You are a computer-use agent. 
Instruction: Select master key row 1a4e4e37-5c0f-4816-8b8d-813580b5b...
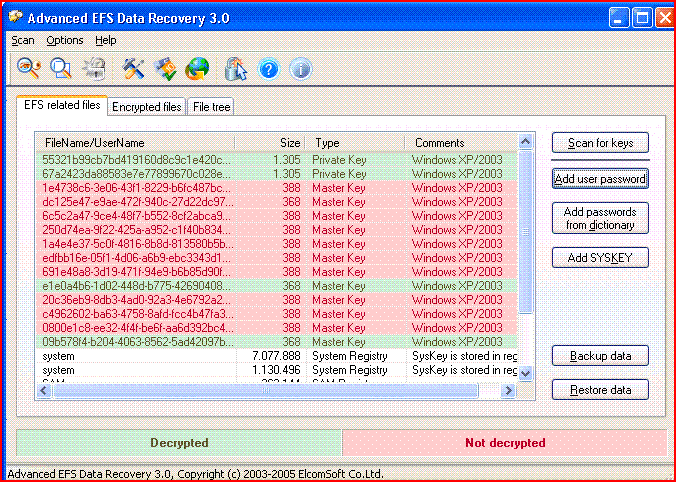(276, 244)
